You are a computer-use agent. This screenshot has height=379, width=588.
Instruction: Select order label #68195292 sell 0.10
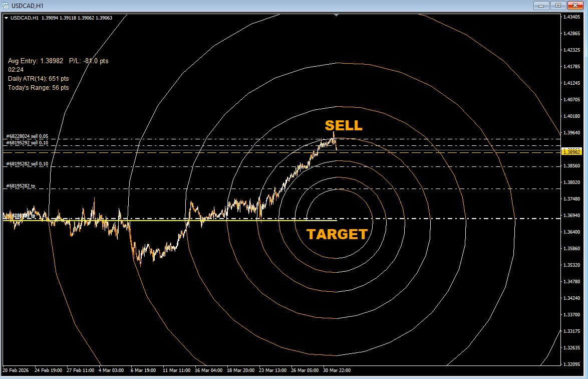[x=28, y=143]
